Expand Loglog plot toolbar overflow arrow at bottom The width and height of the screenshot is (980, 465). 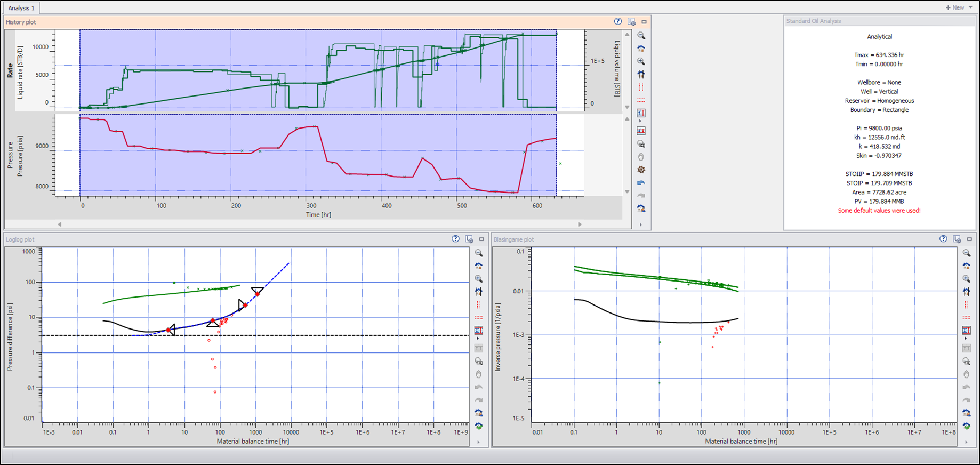pyautogui.click(x=478, y=442)
